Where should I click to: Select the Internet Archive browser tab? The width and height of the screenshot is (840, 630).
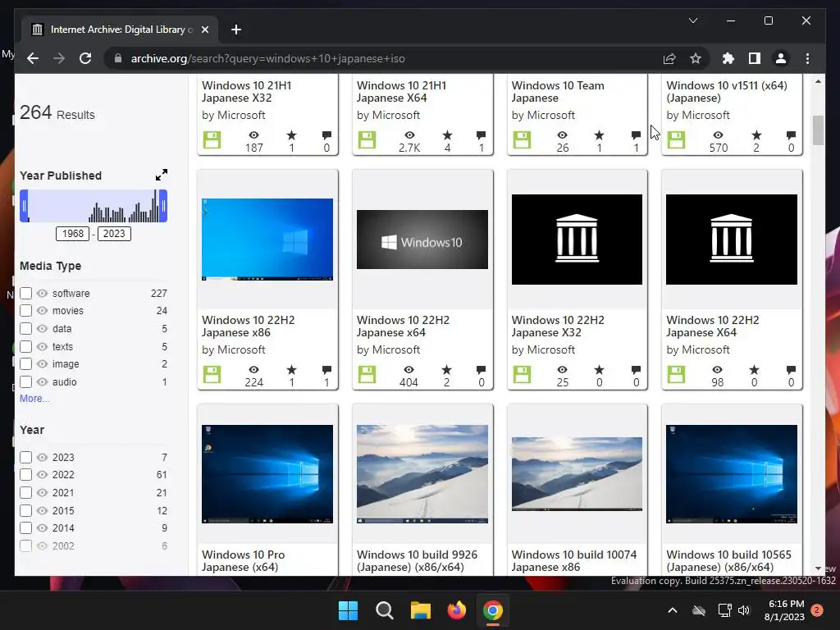pyautogui.click(x=120, y=30)
